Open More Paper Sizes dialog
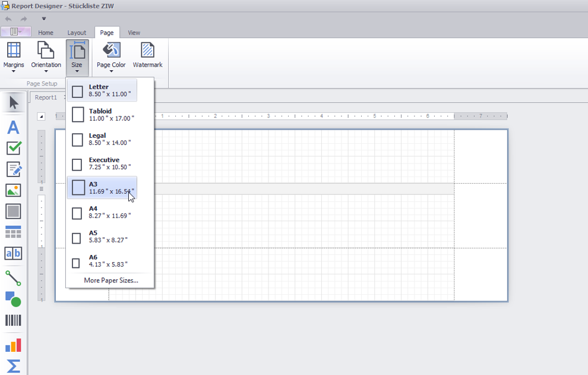The width and height of the screenshot is (588, 375). coord(110,281)
